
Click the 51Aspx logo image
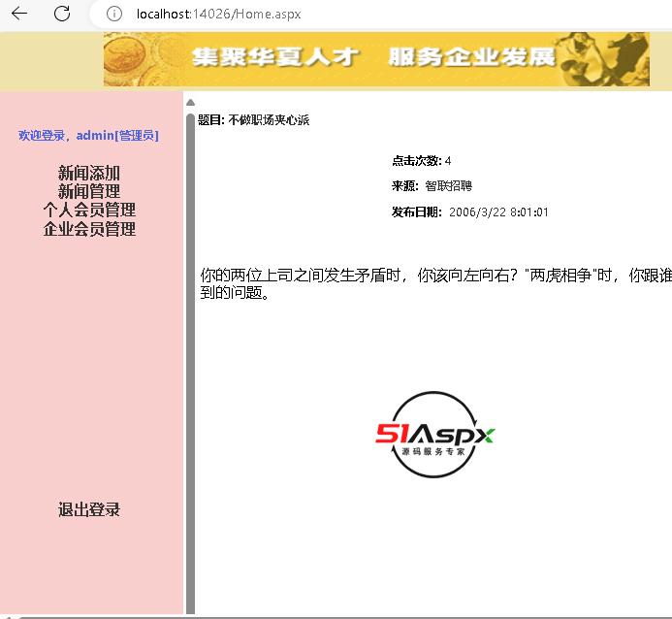pos(435,435)
